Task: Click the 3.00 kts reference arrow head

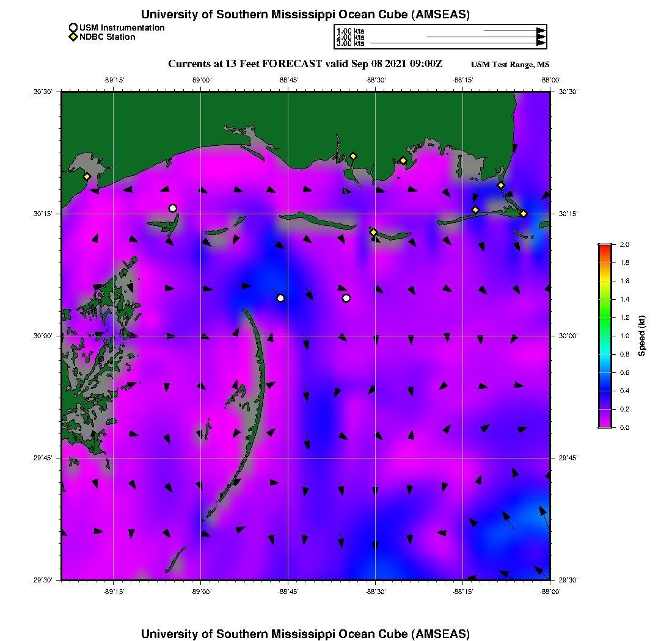Action: tap(541, 43)
